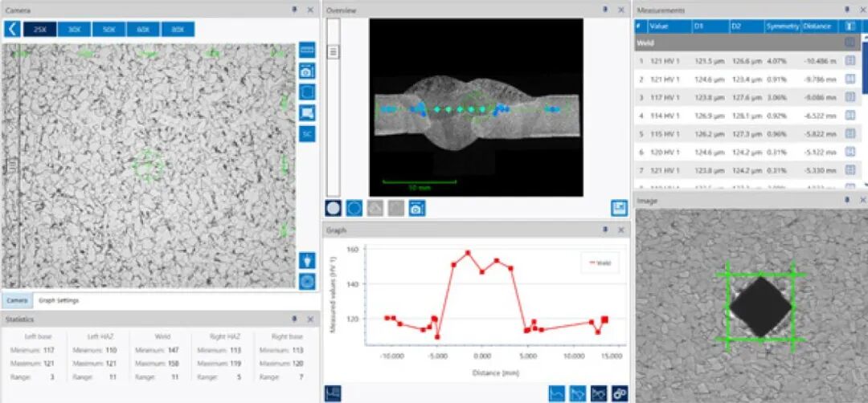The image size is (868, 403).
Task: Click the icon in the Measurements header row
Action: (x=850, y=26)
